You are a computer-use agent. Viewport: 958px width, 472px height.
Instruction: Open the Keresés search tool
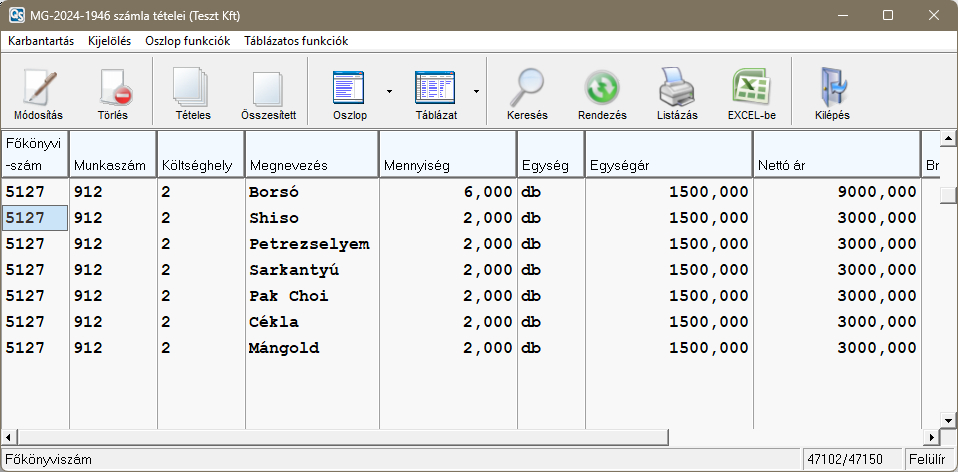tap(527, 90)
